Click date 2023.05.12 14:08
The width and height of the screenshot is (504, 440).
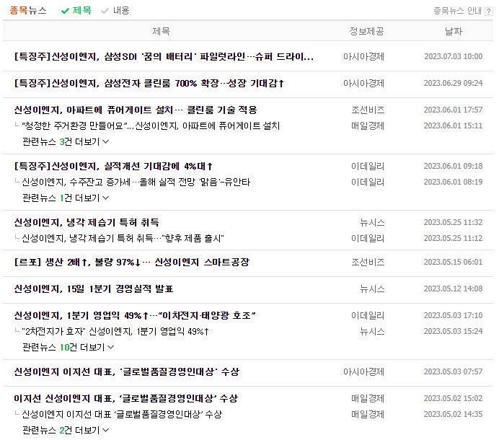454,289
